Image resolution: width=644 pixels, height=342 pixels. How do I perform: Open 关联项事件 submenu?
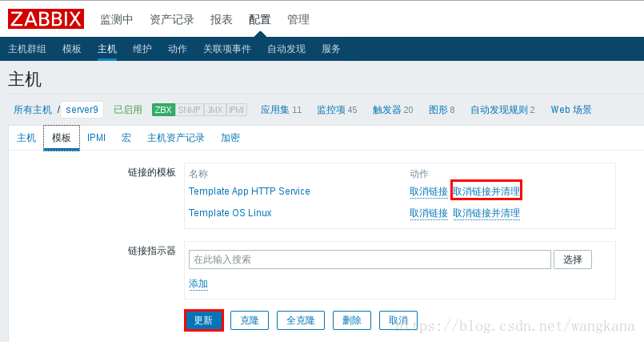[227, 49]
